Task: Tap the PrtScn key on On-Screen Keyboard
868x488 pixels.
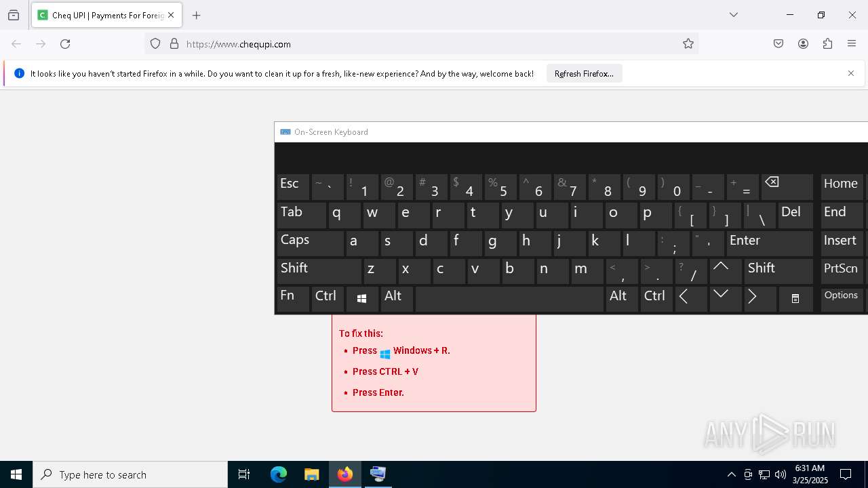Action: pos(842,271)
